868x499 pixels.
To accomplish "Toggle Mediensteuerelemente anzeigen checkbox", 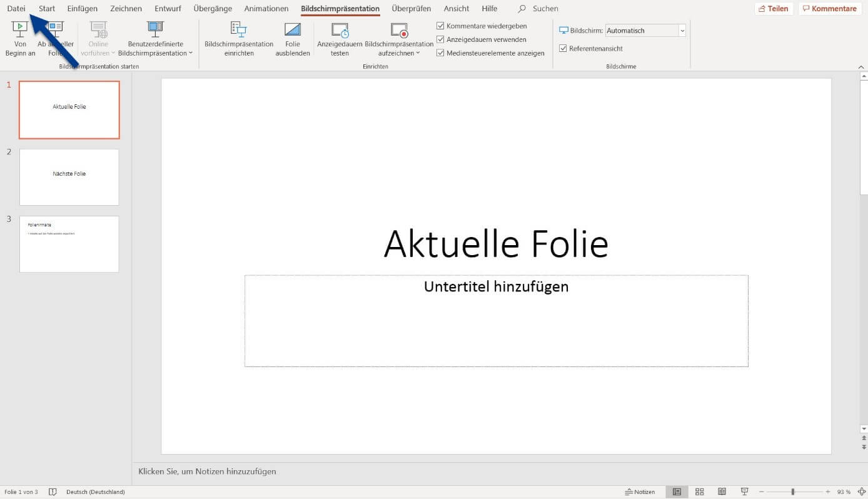I will [x=440, y=53].
